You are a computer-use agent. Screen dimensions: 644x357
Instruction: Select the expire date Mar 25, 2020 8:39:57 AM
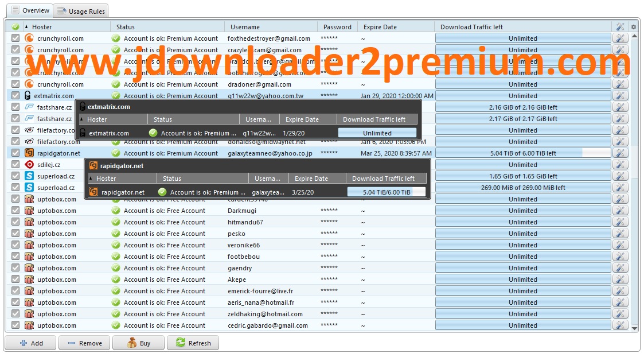[x=396, y=153]
